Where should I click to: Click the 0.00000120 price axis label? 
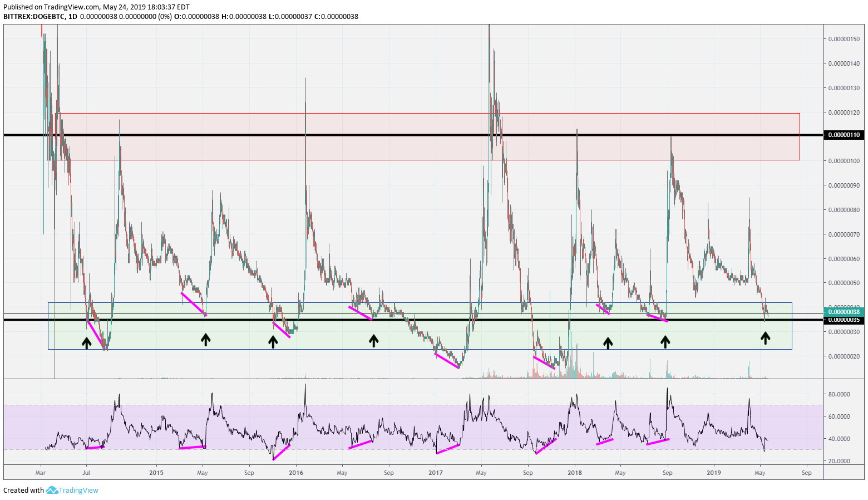[x=844, y=112]
